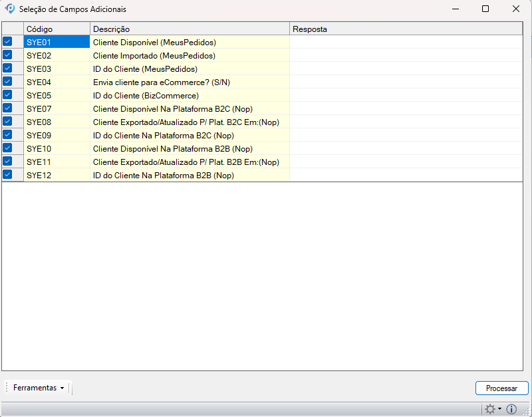The width and height of the screenshot is (532, 417).
Task: Select "Cliente Importado (MeusPedidos)" description row
Action: click(x=190, y=55)
